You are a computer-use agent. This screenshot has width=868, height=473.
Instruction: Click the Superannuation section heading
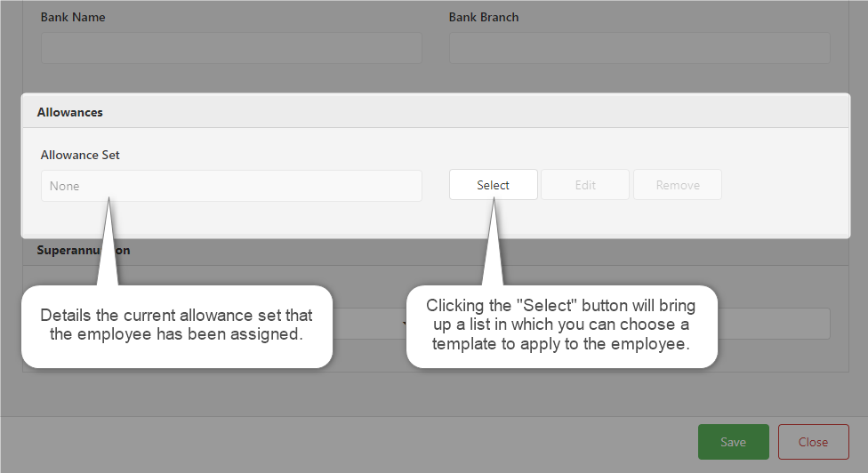pos(84,251)
